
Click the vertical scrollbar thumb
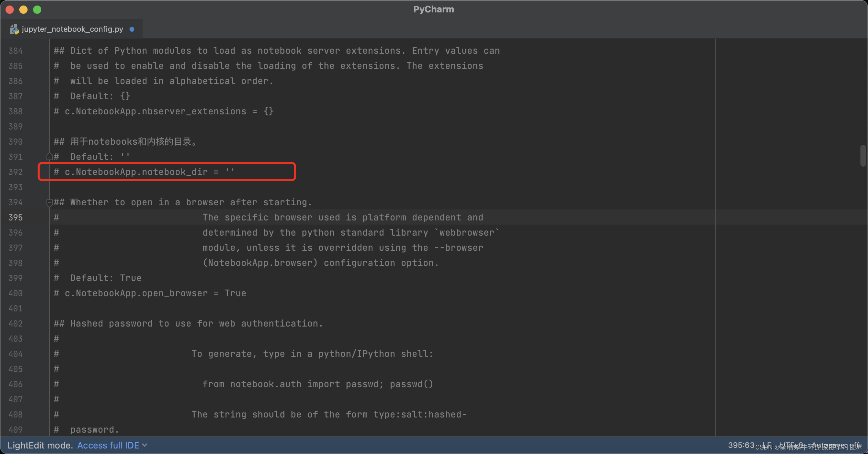click(x=863, y=156)
